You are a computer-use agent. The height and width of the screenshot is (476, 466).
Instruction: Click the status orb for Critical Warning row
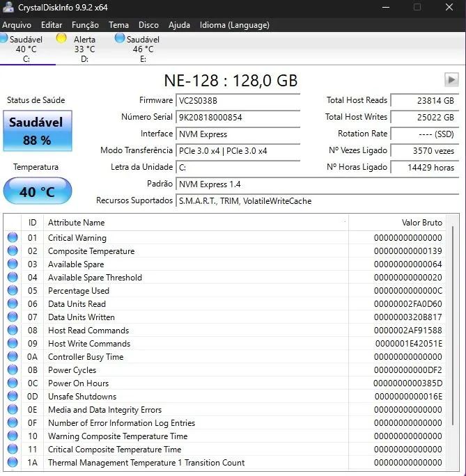(13, 237)
